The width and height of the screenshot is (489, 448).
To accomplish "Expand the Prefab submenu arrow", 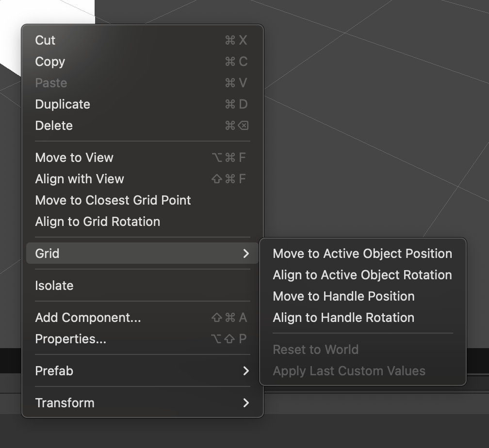I will click(246, 371).
